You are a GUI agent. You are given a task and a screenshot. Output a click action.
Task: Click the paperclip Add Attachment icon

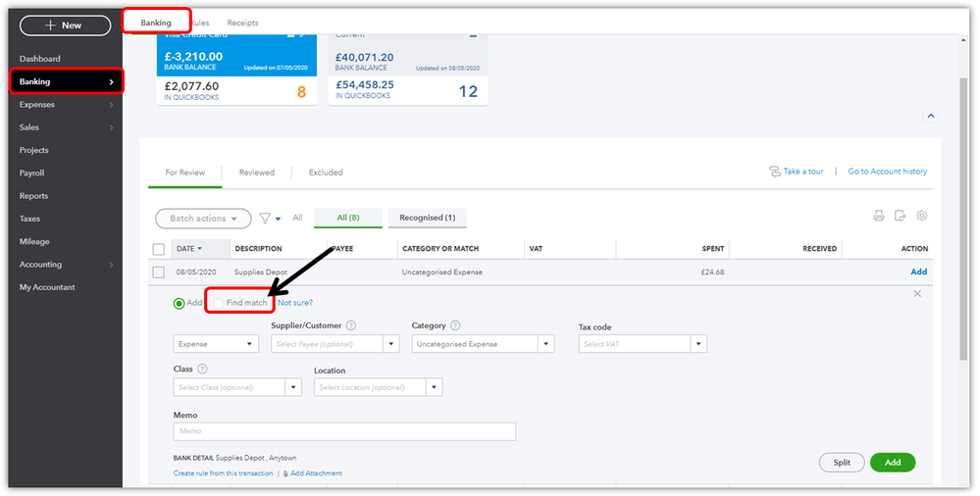coord(285,473)
